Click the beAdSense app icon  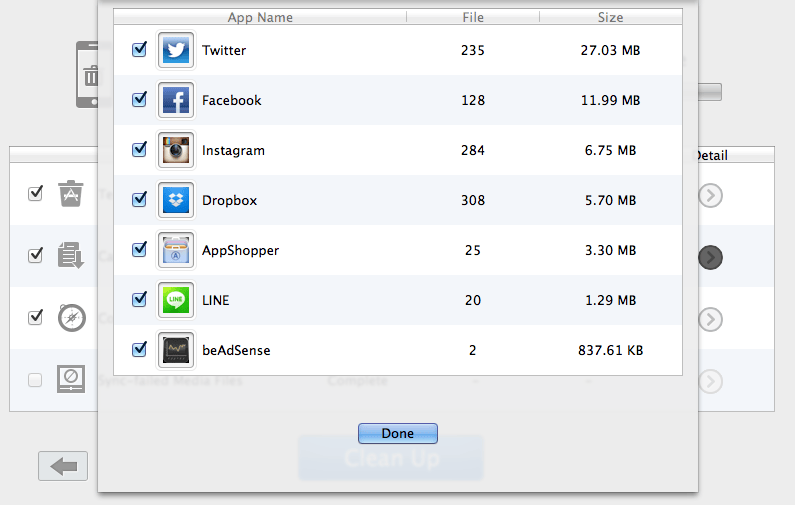pyautogui.click(x=176, y=350)
